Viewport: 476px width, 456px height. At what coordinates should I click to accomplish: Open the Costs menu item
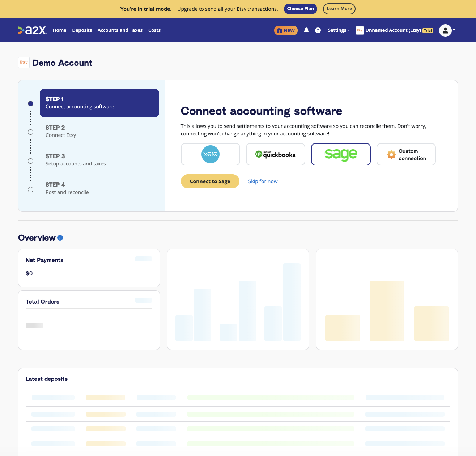pos(154,30)
